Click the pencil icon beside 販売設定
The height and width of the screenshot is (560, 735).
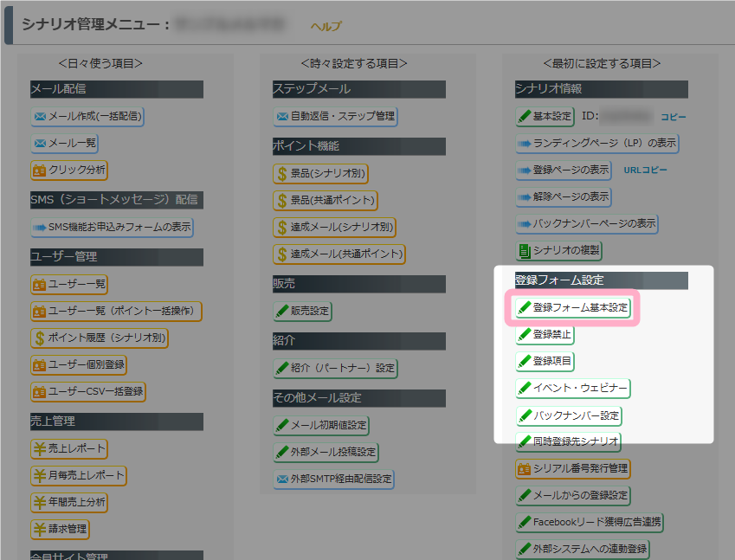tap(282, 311)
